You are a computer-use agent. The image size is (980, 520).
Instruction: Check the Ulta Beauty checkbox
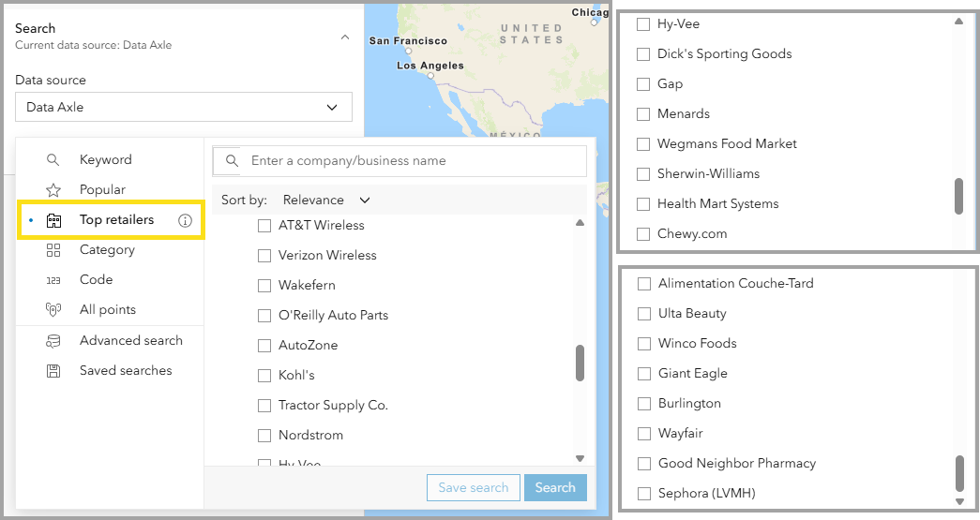[x=643, y=314]
